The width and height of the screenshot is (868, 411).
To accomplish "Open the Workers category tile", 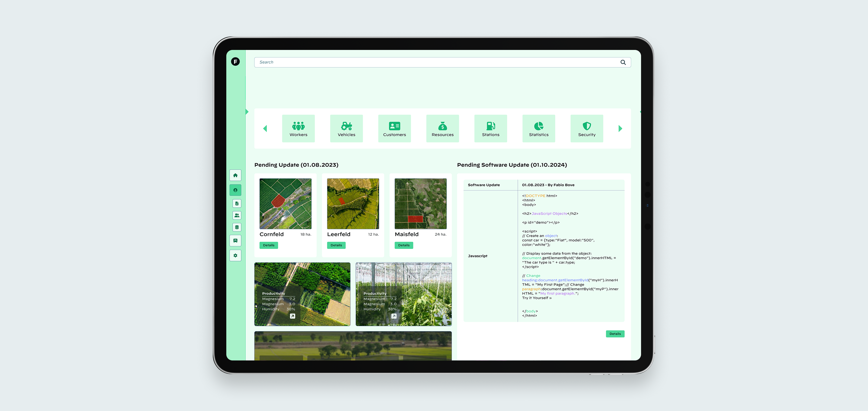I will (298, 129).
